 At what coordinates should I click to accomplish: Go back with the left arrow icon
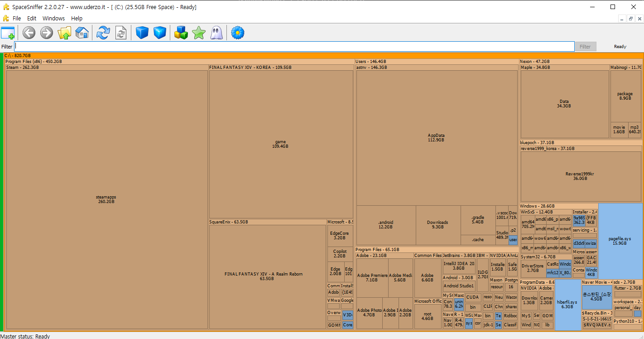[29, 33]
